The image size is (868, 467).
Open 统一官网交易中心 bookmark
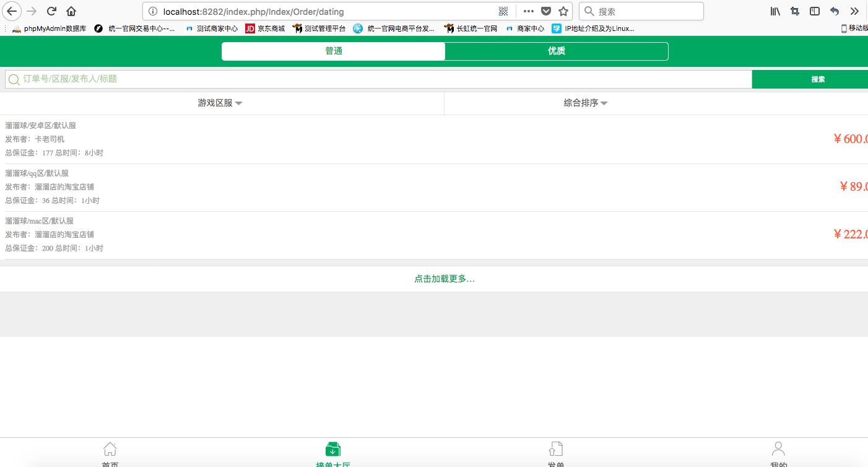click(134, 28)
